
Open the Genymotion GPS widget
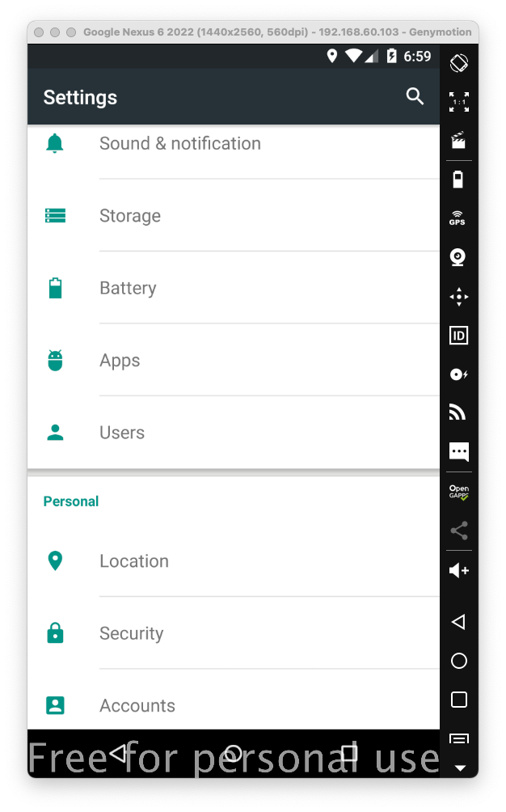[458, 218]
